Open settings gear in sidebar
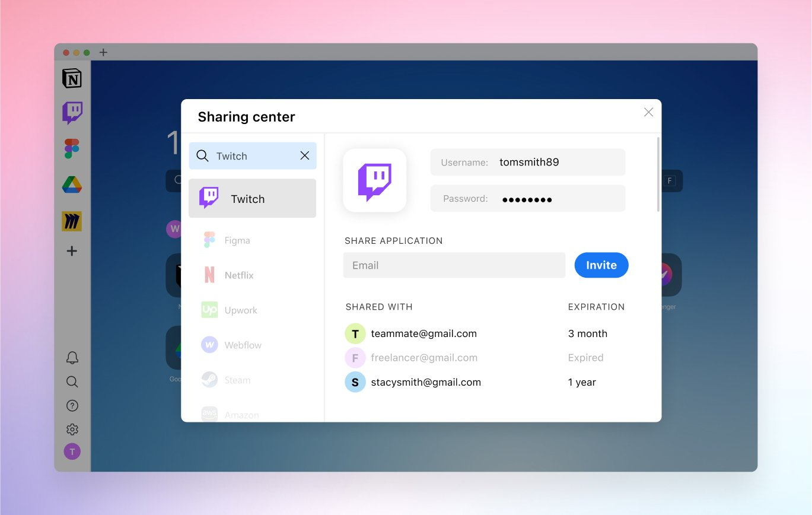The height and width of the screenshot is (515, 812). point(72,429)
